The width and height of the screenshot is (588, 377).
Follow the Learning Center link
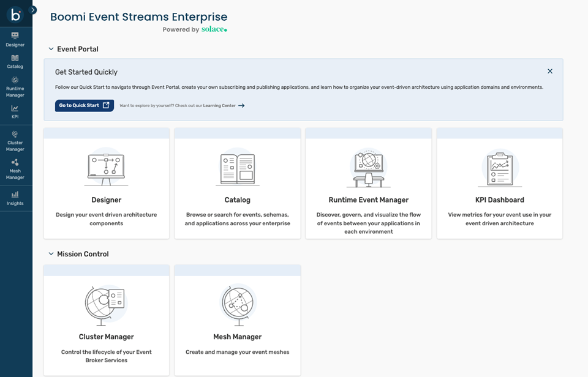coord(224,106)
